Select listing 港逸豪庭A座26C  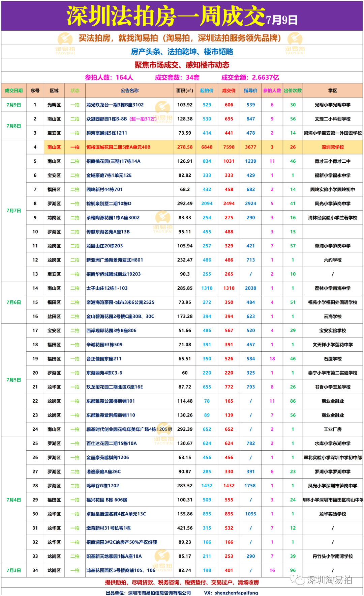(x=103, y=472)
